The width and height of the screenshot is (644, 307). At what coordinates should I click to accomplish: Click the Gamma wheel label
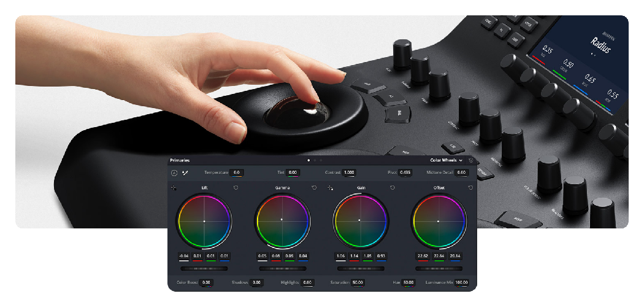(x=283, y=188)
